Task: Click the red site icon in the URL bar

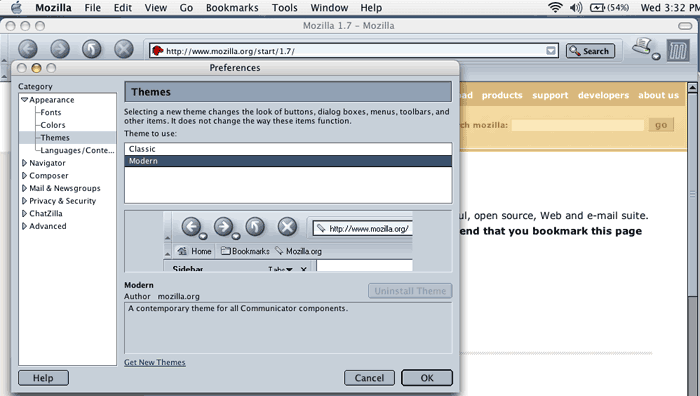Action: (x=157, y=51)
